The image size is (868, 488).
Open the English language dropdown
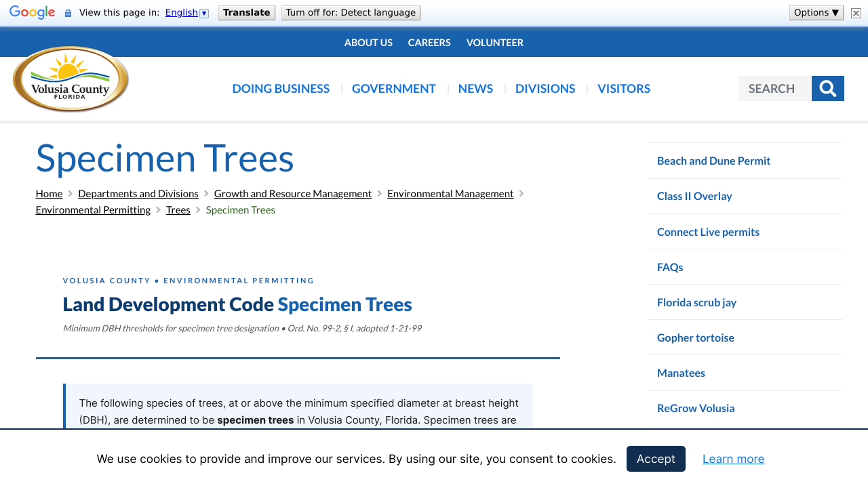[186, 13]
